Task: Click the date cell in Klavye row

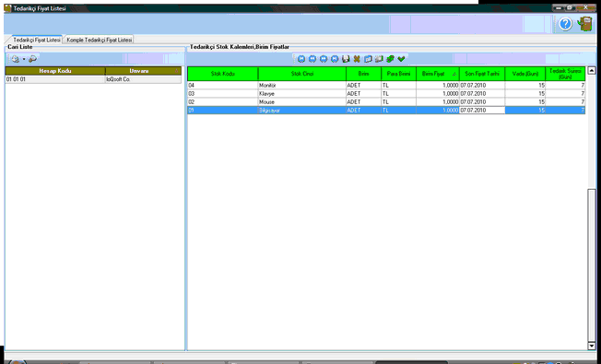Action: (x=482, y=93)
